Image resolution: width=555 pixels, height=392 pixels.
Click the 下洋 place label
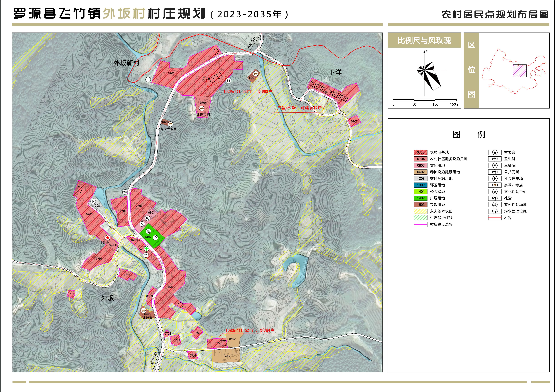click(x=335, y=72)
